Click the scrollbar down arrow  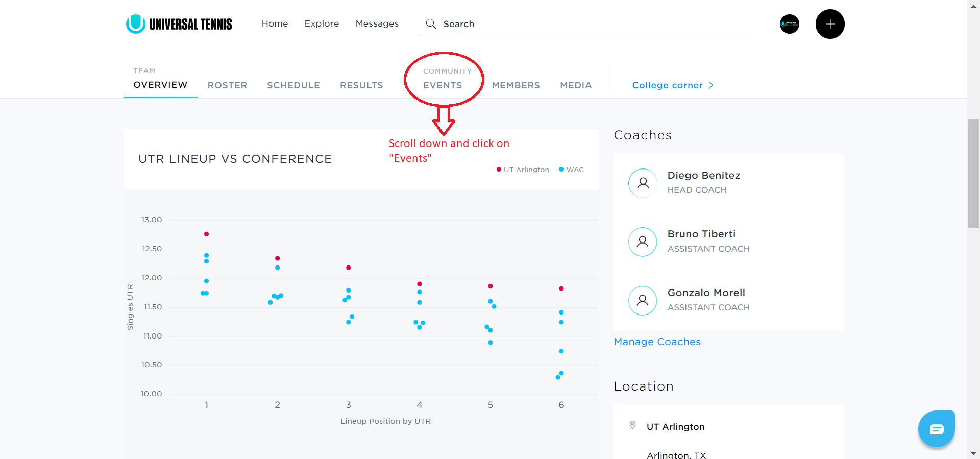click(973, 453)
